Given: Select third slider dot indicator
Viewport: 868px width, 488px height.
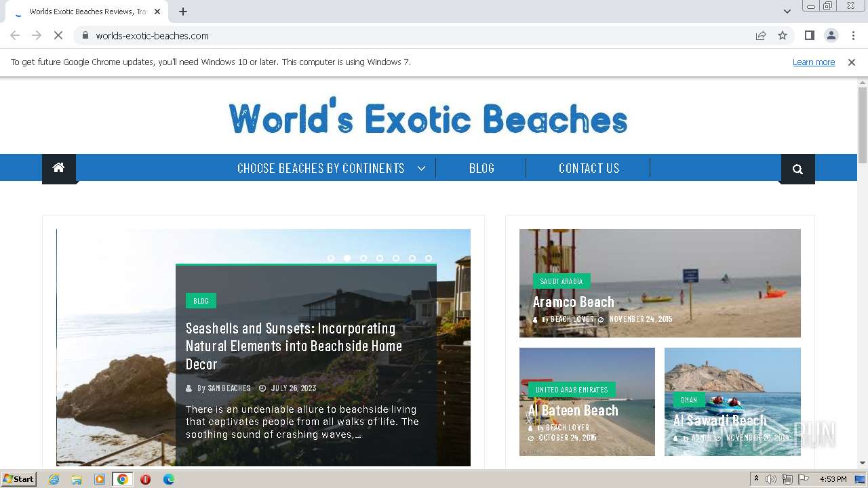Looking at the screenshot, I should 363,258.
